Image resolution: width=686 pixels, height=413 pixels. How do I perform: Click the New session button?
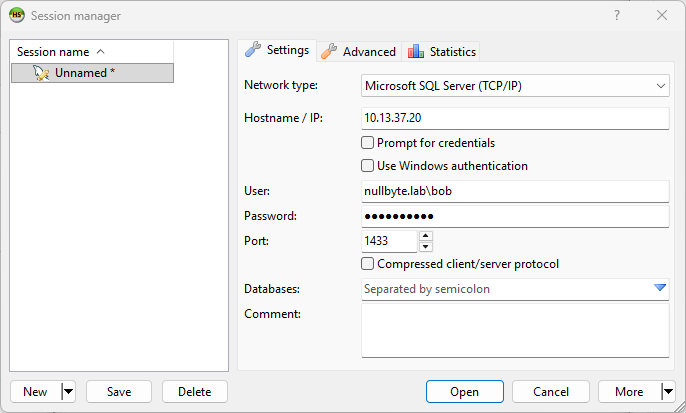(36, 392)
